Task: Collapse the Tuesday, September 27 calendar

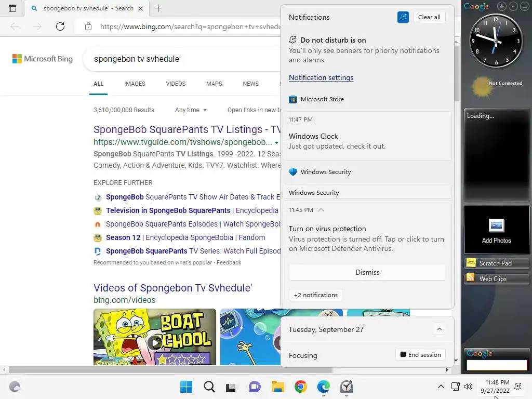Action: 440,329
